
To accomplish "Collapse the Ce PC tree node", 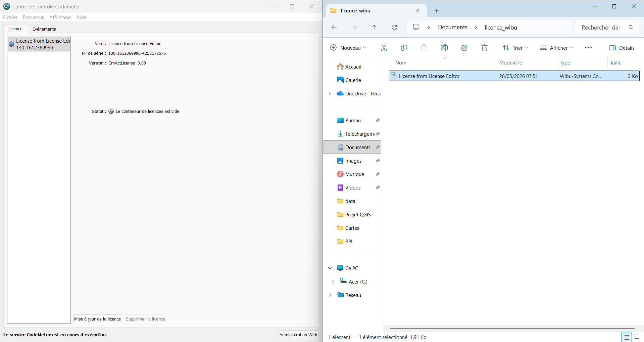I will pyautogui.click(x=330, y=268).
